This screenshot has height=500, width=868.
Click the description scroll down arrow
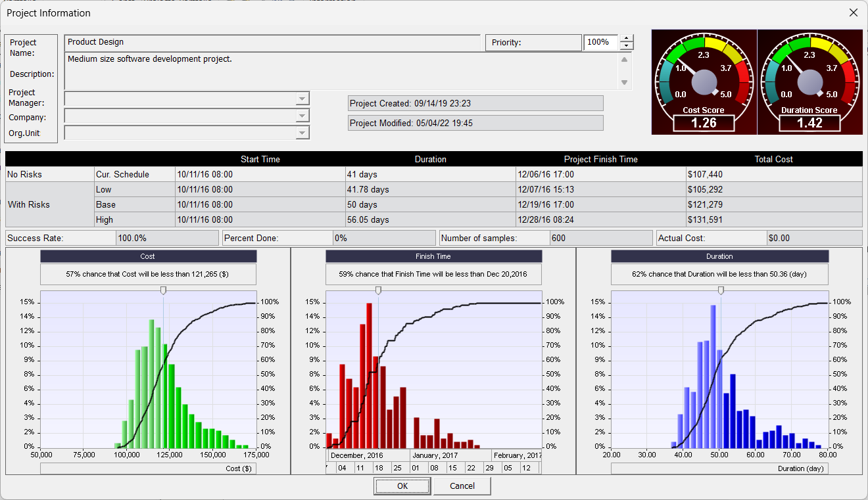(x=623, y=83)
